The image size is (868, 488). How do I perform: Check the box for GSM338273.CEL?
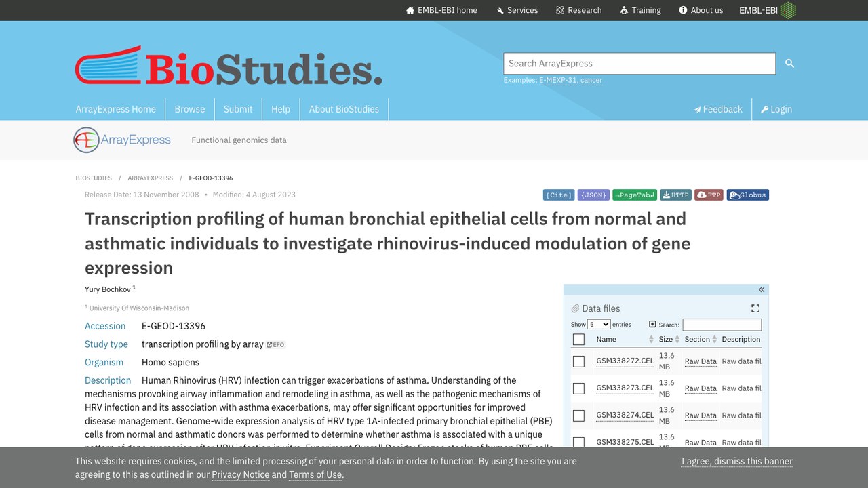point(578,388)
